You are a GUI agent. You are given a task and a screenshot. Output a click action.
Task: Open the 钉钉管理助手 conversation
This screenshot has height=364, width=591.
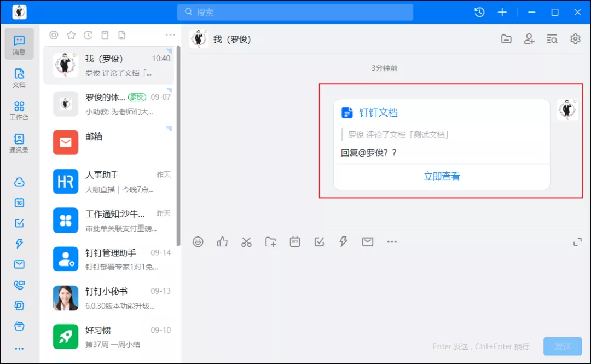[109, 259]
